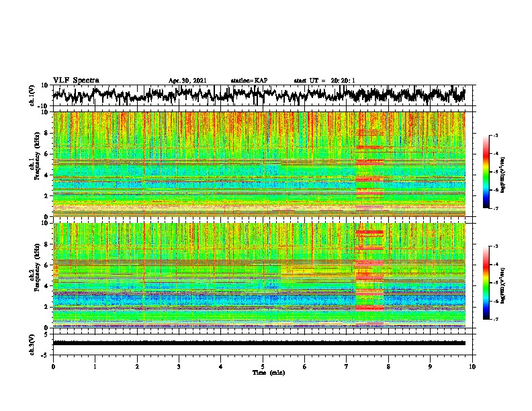Click the "station=KAP" header label
Viewport: 532px width, 411px height.
[249, 81]
